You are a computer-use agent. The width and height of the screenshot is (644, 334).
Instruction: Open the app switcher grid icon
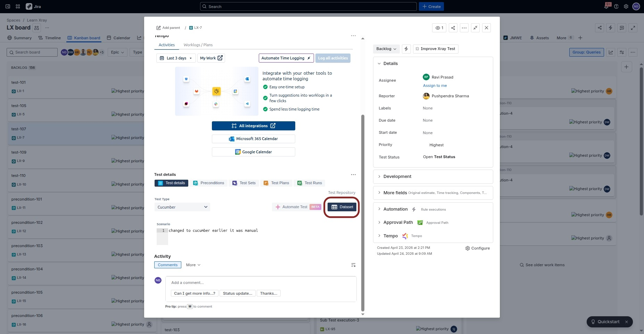[18, 7]
